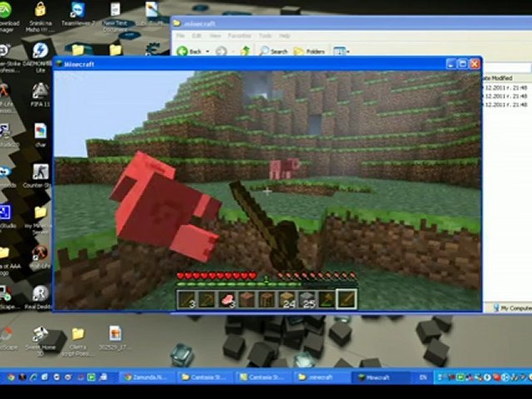Select the highlighted last hotbar slot

pyautogui.click(x=346, y=299)
